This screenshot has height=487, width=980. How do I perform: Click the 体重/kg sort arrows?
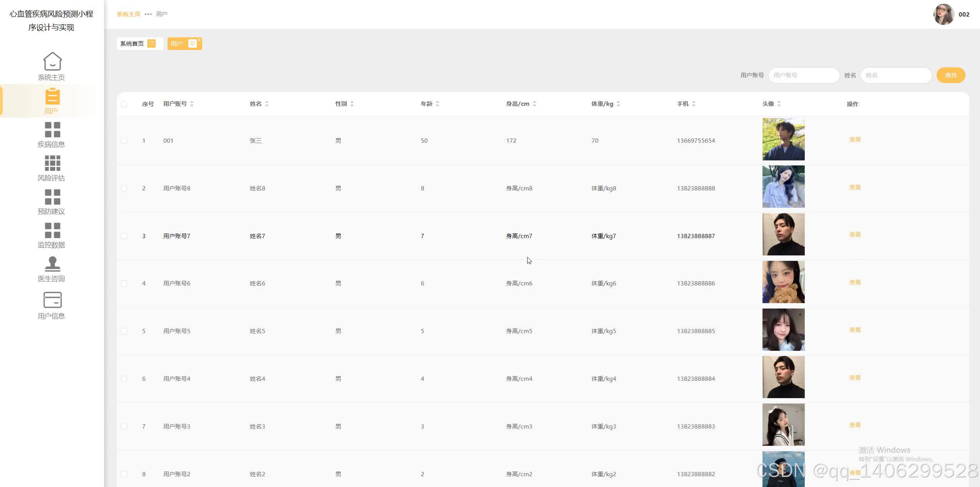[x=618, y=104]
